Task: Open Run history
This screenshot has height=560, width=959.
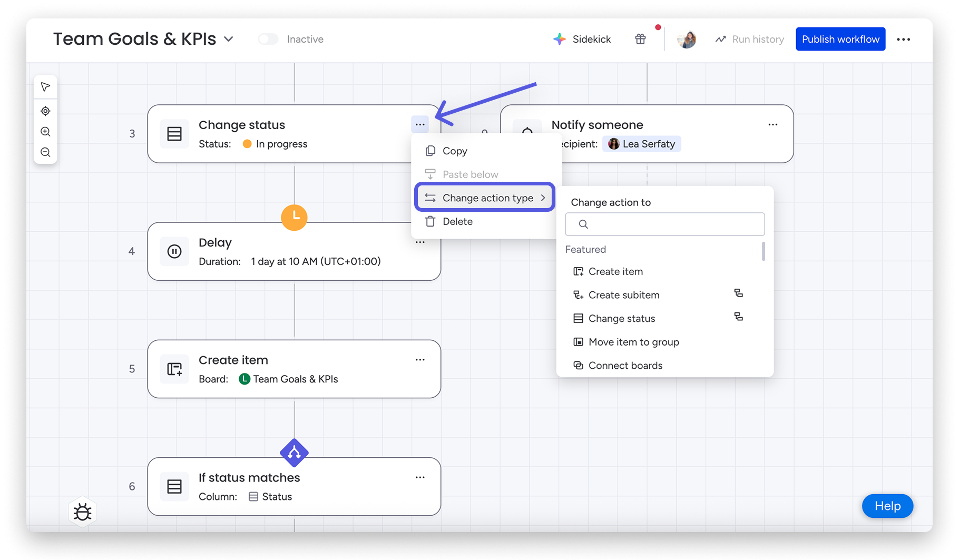Action: [x=750, y=39]
